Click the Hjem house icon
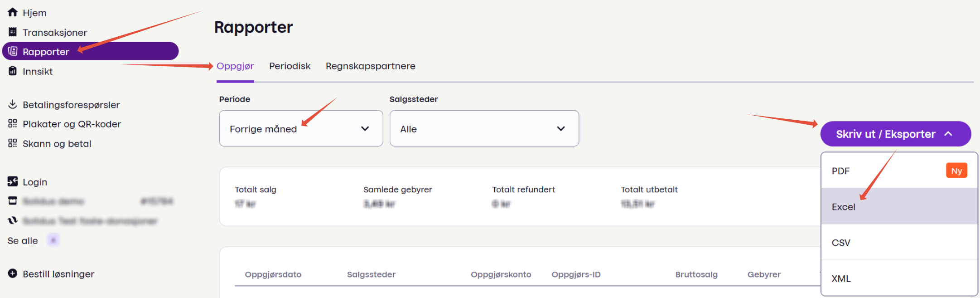Screen dimensions: 980x298 (13, 12)
